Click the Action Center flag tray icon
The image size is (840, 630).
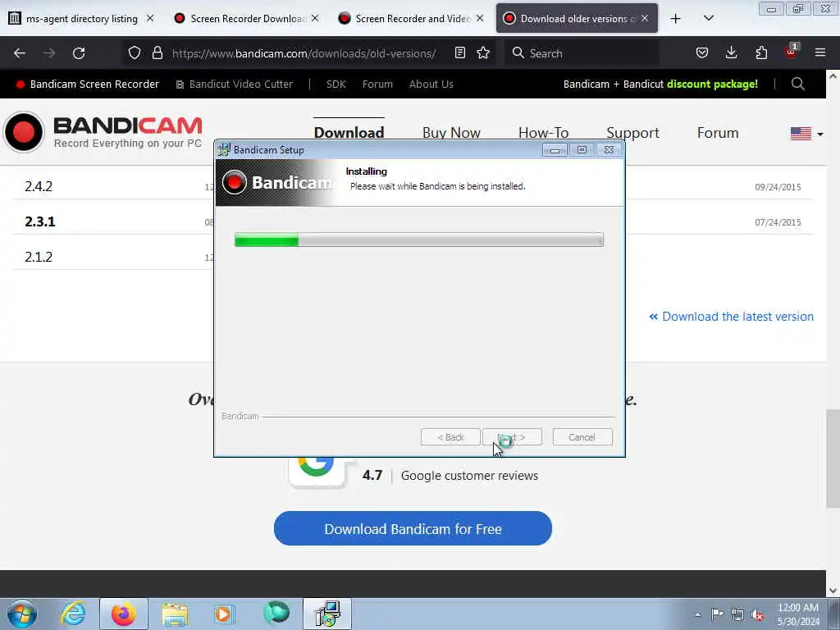coord(717,614)
